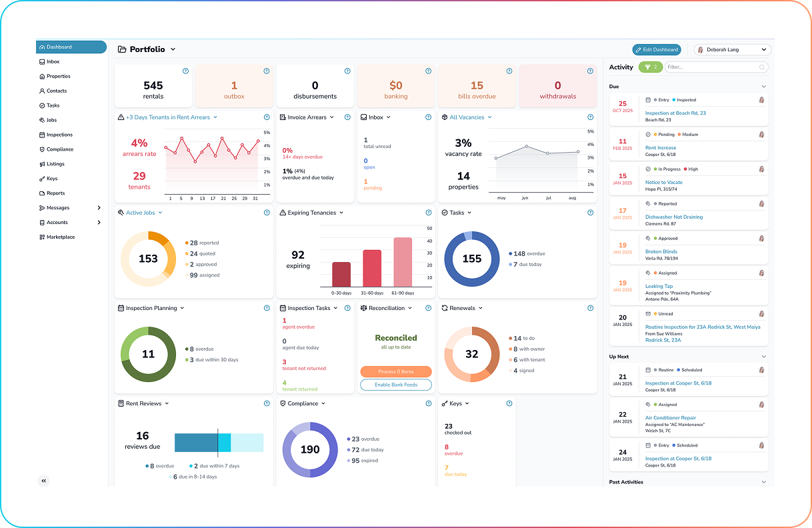Click the Edit Dashboard button

pos(656,49)
